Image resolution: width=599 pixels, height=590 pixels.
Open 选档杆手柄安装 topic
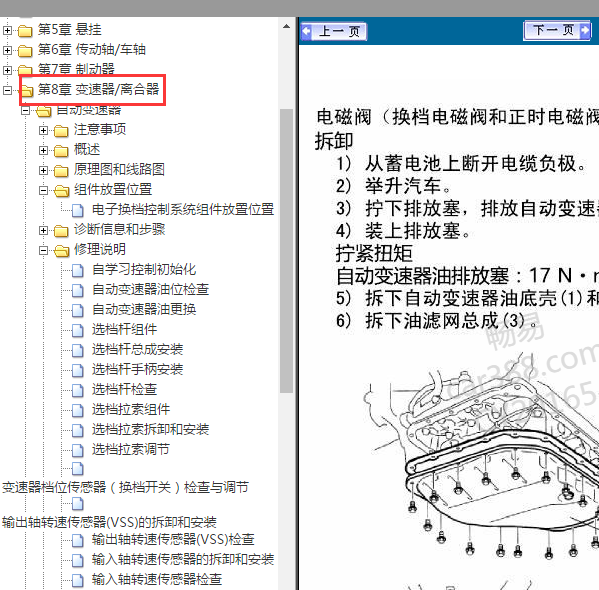pyautogui.click(x=138, y=369)
